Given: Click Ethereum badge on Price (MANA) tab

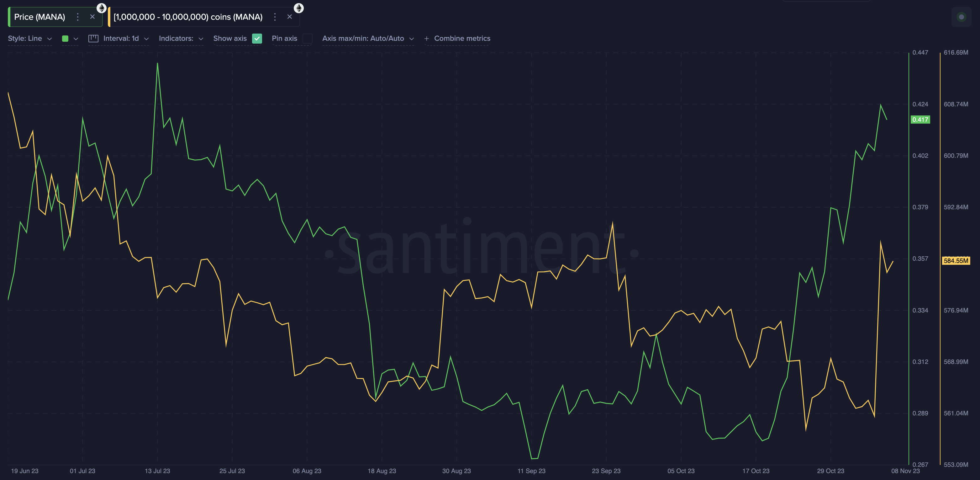Looking at the screenshot, I should [102, 8].
